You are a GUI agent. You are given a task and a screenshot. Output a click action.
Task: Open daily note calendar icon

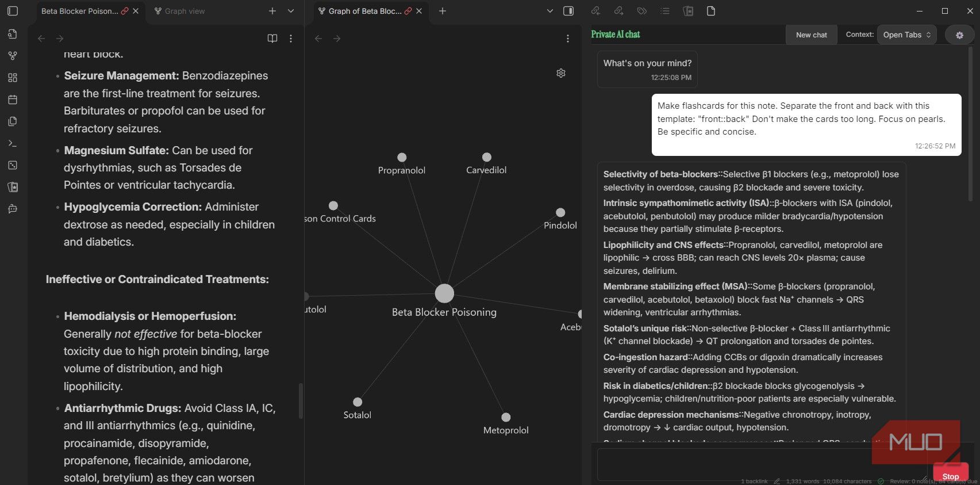13,100
